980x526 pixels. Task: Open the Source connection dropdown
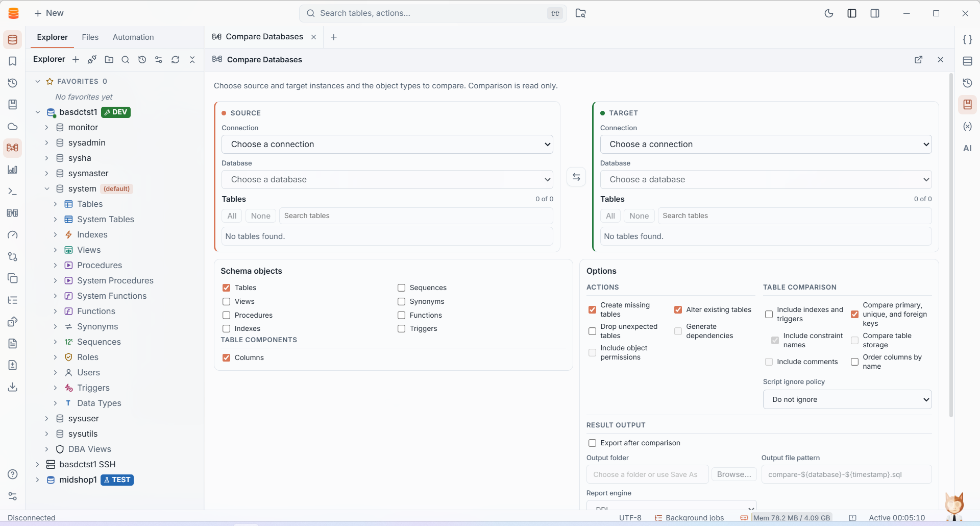pos(387,145)
